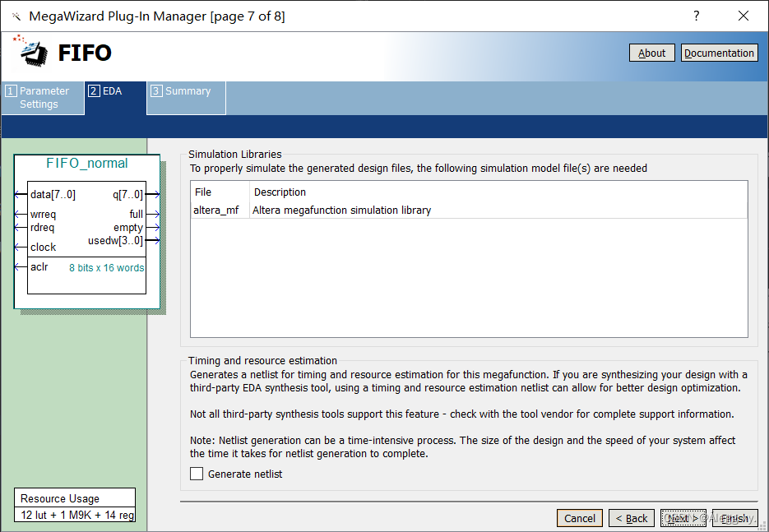Click the Cancel button
Screen dimensions: 769x532
pyautogui.click(x=580, y=518)
